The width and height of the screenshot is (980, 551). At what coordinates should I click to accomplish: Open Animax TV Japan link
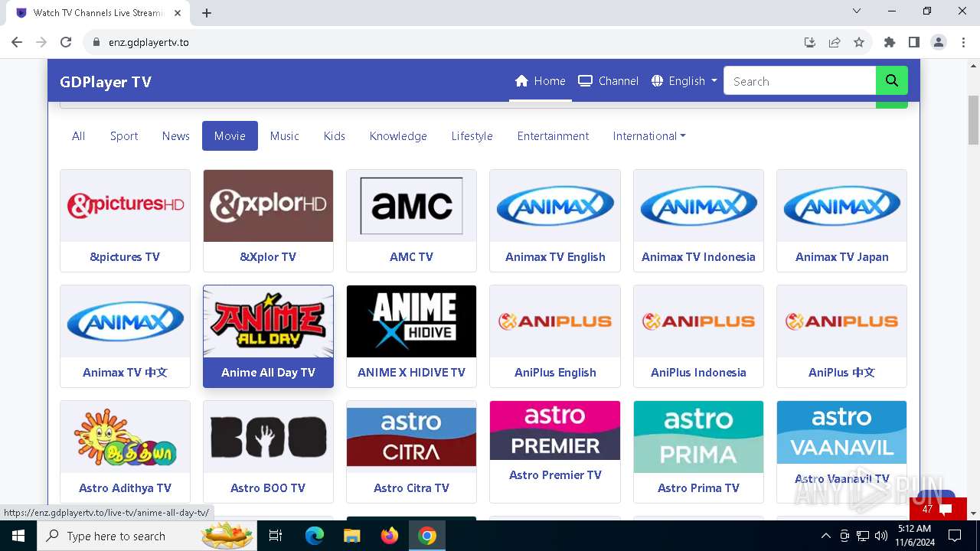[x=842, y=257]
